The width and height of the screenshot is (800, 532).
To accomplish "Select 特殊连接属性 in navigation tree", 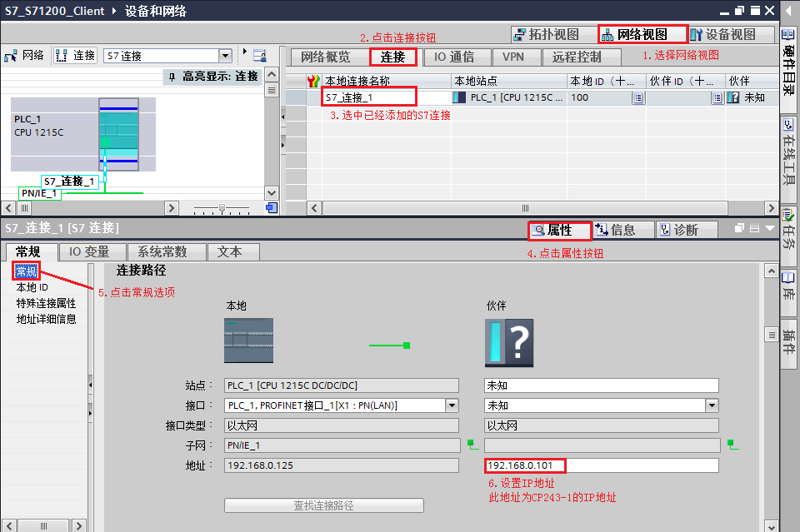I will click(x=46, y=304).
